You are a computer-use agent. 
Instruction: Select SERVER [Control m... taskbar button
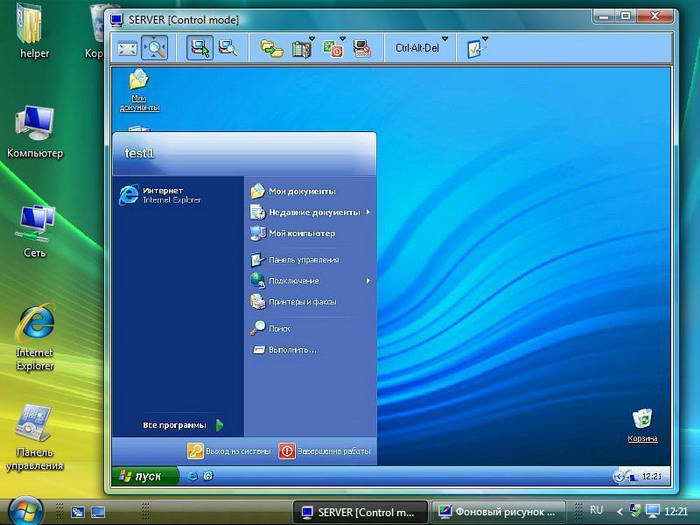pyautogui.click(x=360, y=512)
